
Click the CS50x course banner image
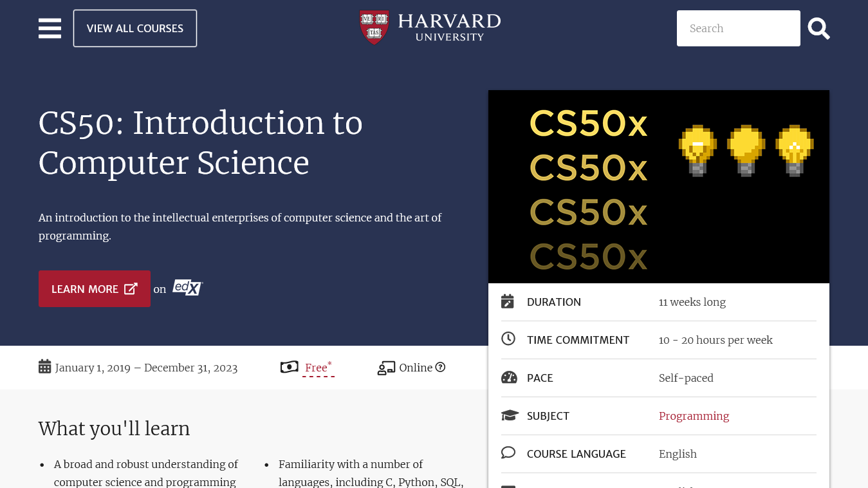pos(659,187)
